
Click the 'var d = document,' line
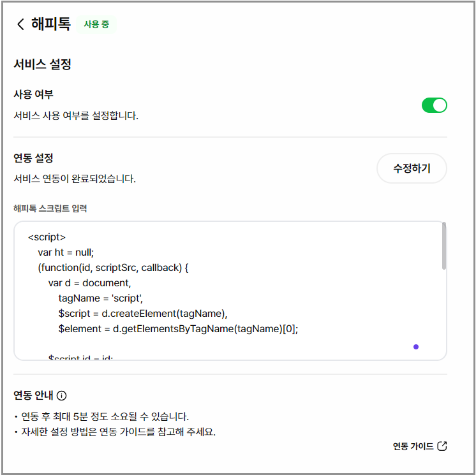click(89, 283)
